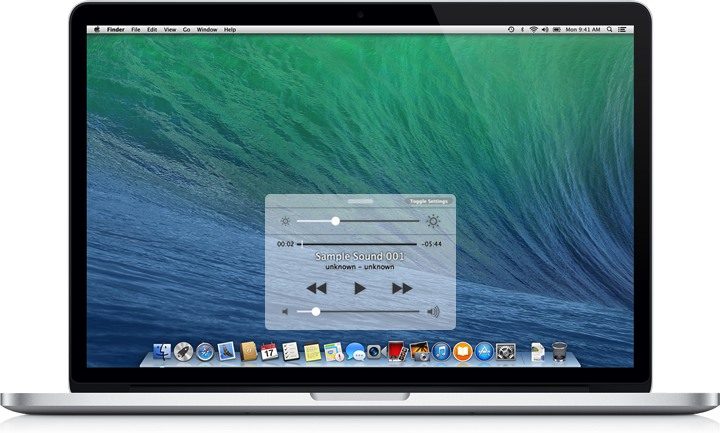
Task: Open Photo Booth icon in dock
Action: (x=398, y=351)
